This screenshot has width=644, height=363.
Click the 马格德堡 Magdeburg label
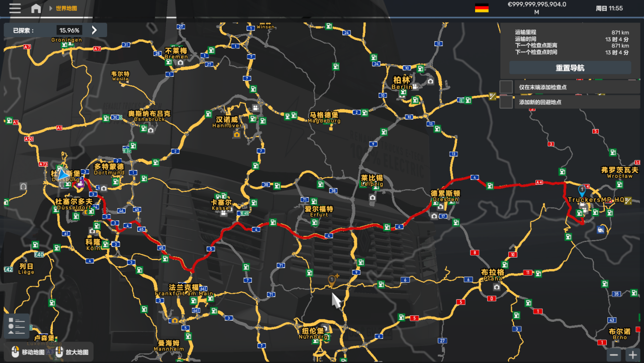point(325,118)
